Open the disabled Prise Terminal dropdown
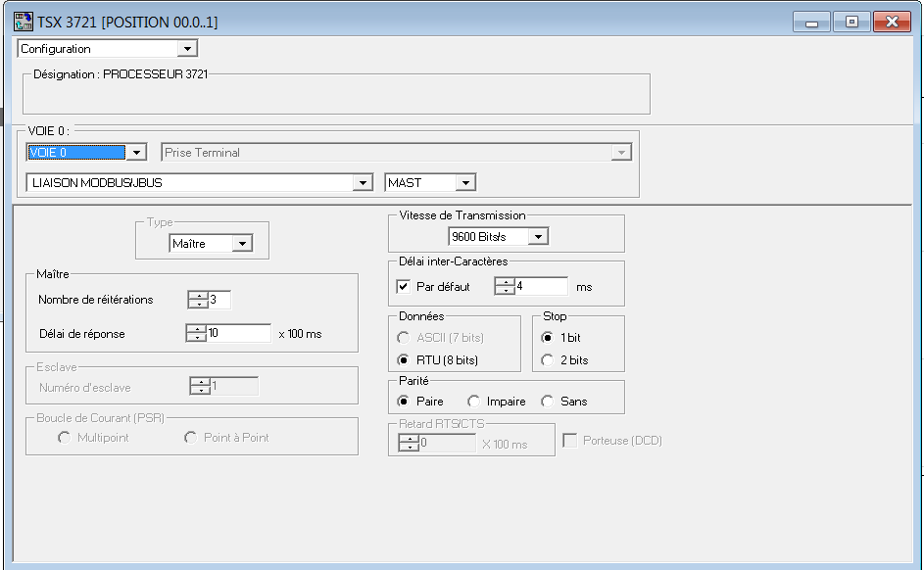This screenshot has height=570, width=924. (x=621, y=153)
